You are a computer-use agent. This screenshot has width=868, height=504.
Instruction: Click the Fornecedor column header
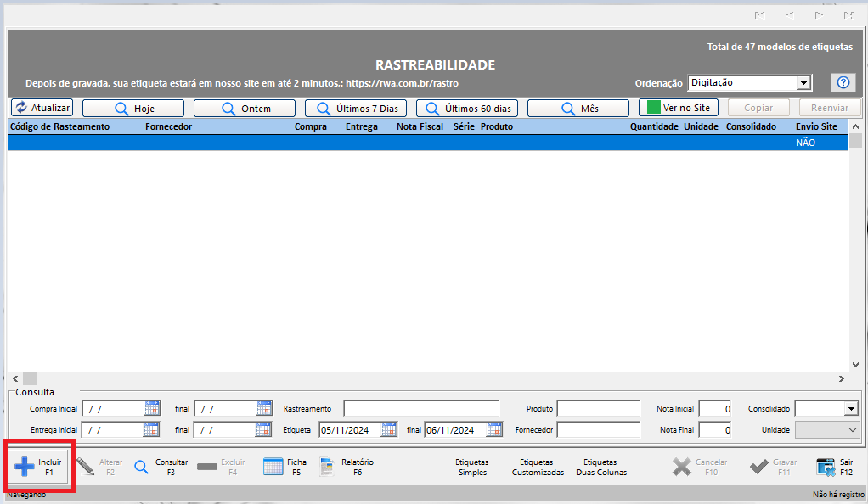pyautogui.click(x=169, y=126)
